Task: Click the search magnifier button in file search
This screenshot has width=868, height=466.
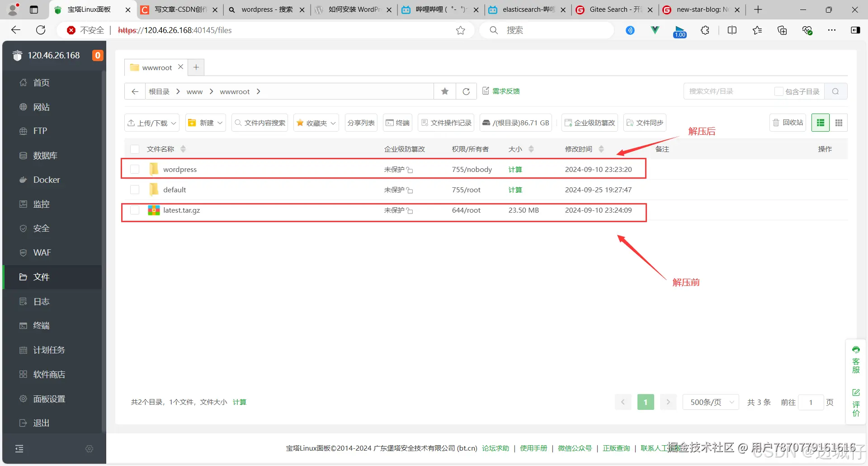Action: pos(835,91)
